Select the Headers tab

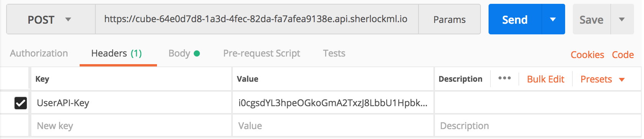[117, 53]
